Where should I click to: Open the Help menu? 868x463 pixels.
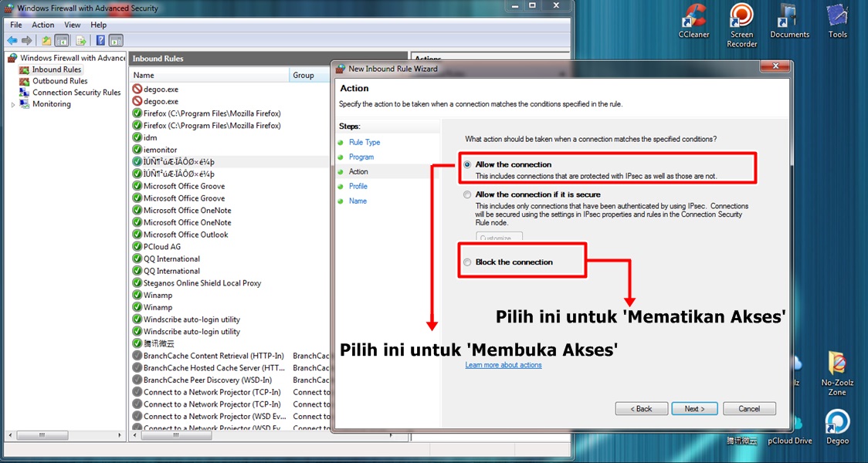[99, 25]
